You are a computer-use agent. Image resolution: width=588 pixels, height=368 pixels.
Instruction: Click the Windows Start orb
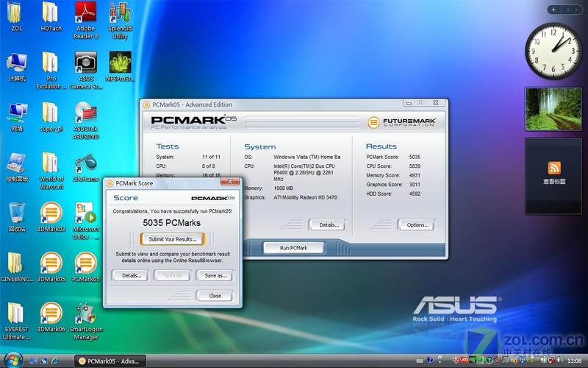(x=14, y=360)
